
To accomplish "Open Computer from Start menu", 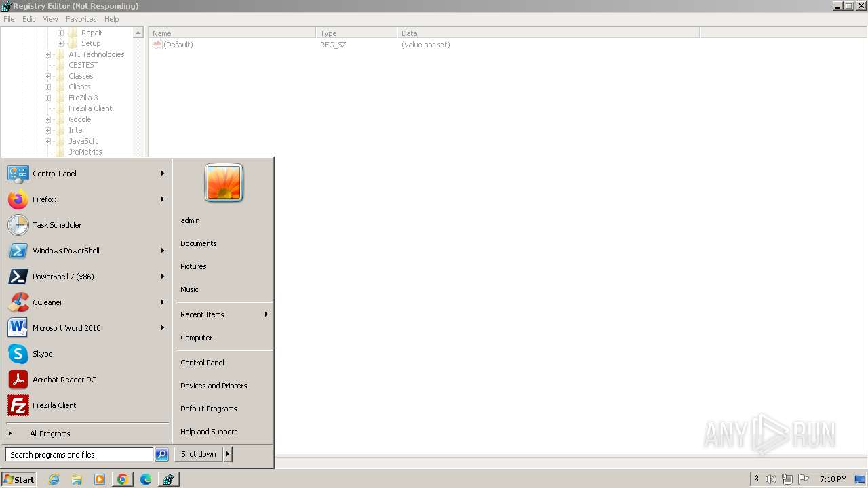I will (x=197, y=338).
